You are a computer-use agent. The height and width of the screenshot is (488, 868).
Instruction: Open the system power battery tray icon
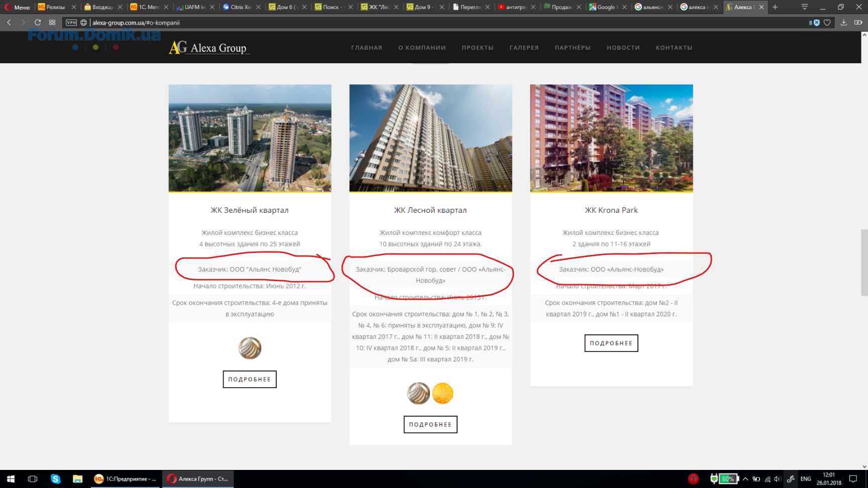click(756, 479)
